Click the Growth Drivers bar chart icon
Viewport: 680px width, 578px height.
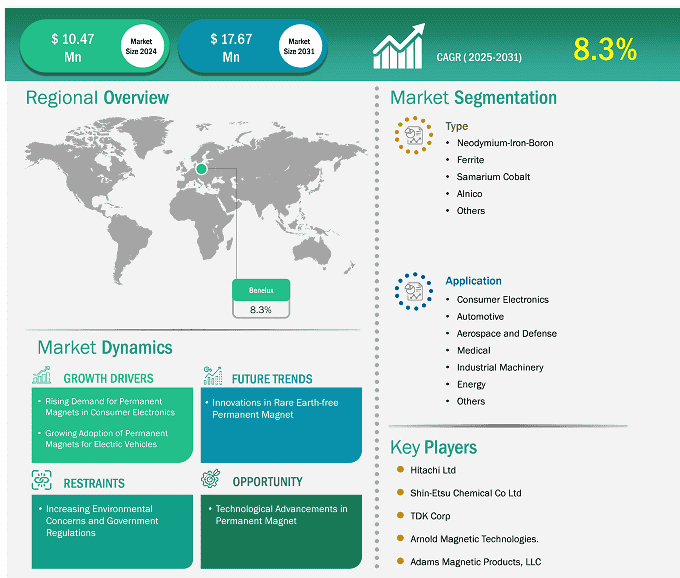(42, 376)
